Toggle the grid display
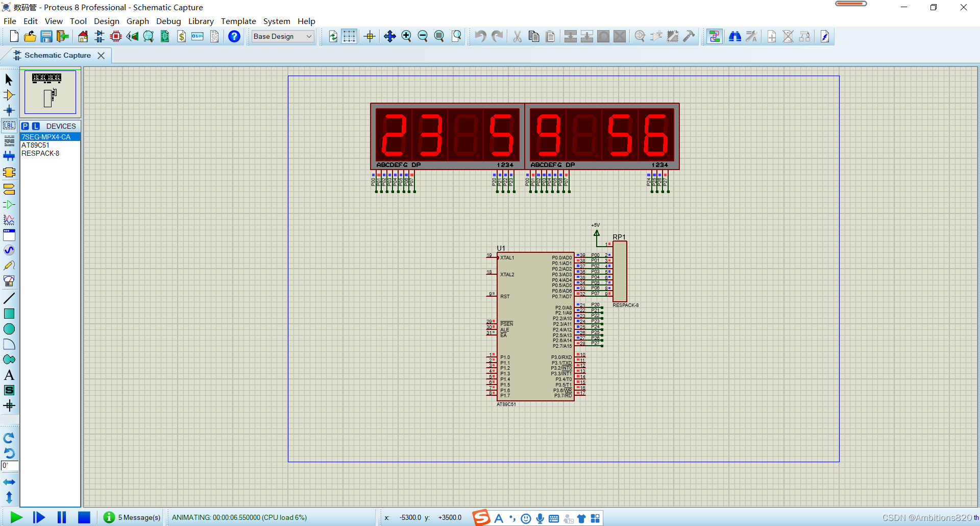 tap(349, 36)
